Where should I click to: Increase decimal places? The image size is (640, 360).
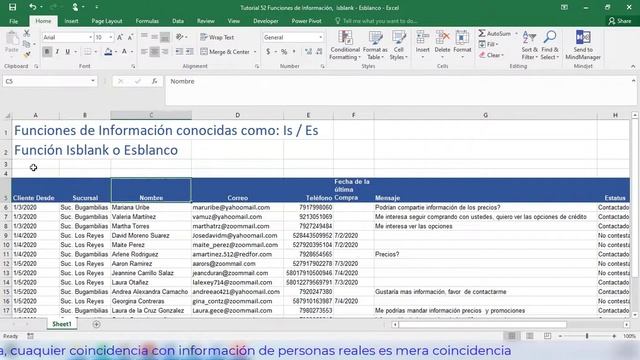308,52
